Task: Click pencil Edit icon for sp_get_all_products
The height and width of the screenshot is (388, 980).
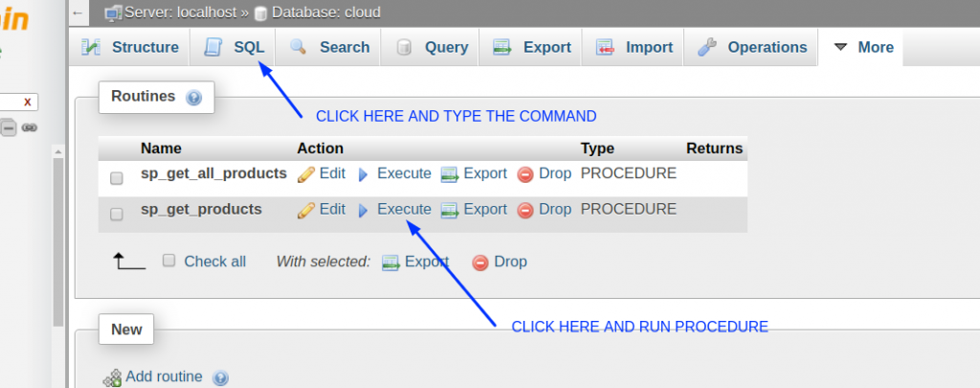Action: [306, 174]
